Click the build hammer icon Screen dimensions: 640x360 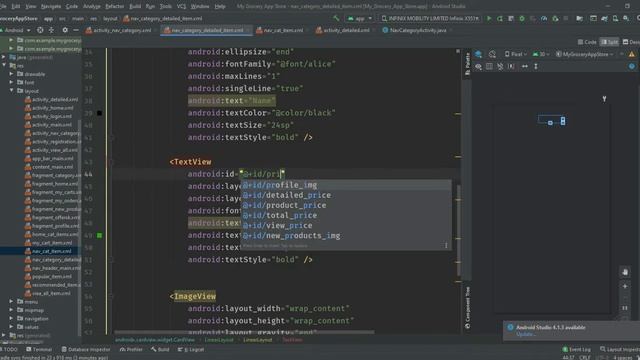point(336,18)
